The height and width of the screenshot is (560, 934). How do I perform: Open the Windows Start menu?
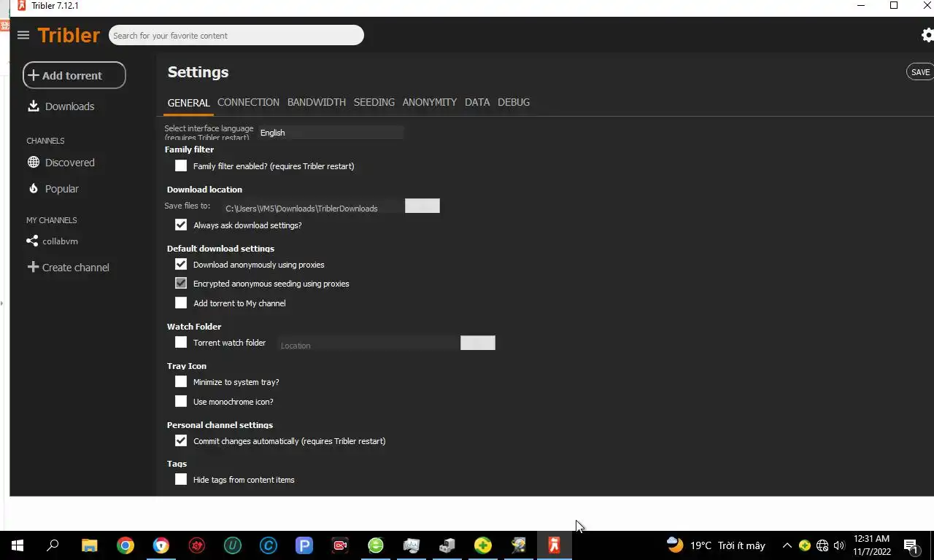[x=18, y=545]
